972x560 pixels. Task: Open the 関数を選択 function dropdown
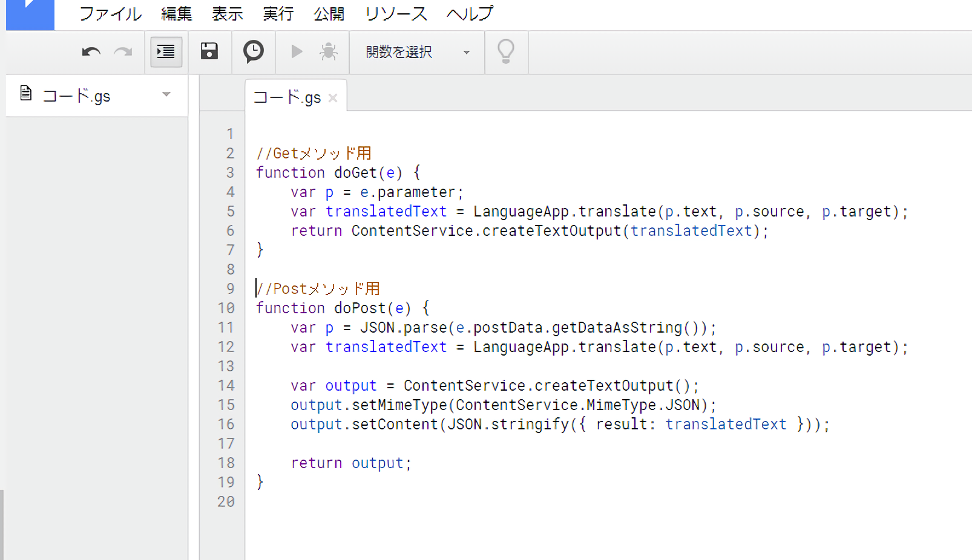click(417, 52)
